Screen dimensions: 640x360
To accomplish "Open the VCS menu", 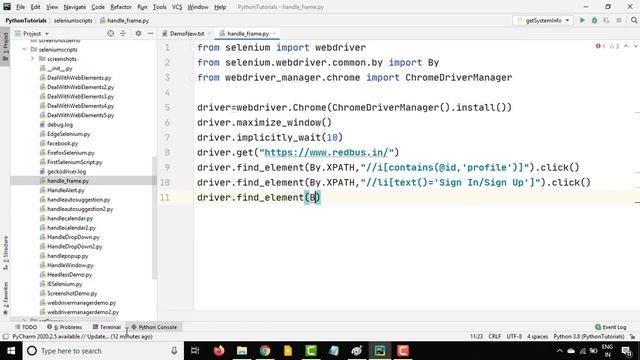I will [177, 7].
